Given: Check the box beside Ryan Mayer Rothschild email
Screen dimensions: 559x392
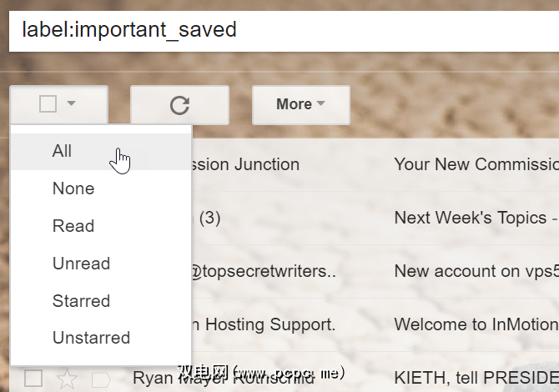Looking at the screenshot, I should (x=33, y=379).
